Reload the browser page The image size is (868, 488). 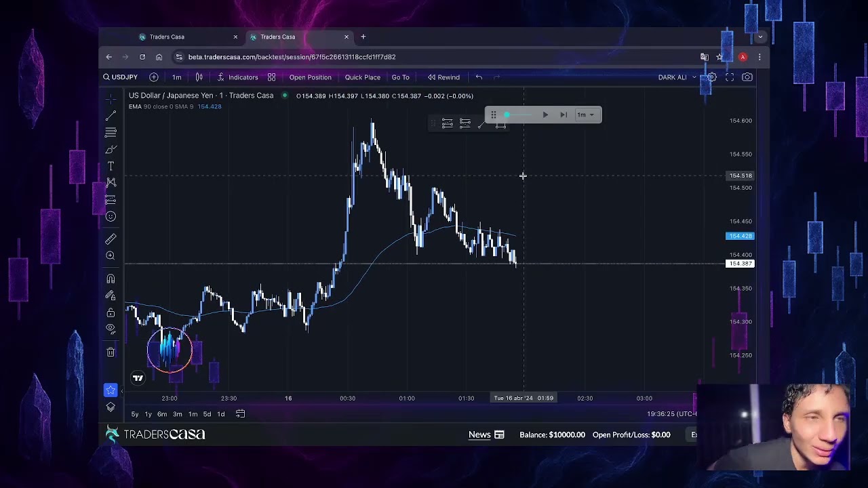click(x=142, y=57)
